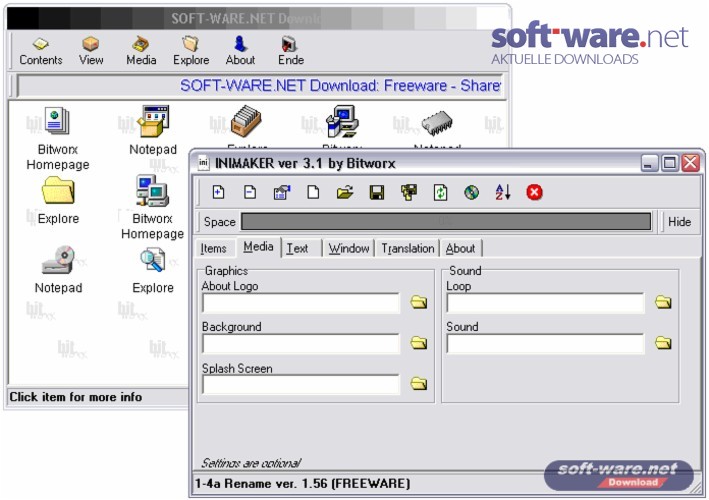This screenshot has height=500, width=709.
Task: Click the Loop sound input field
Action: pyautogui.click(x=545, y=303)
